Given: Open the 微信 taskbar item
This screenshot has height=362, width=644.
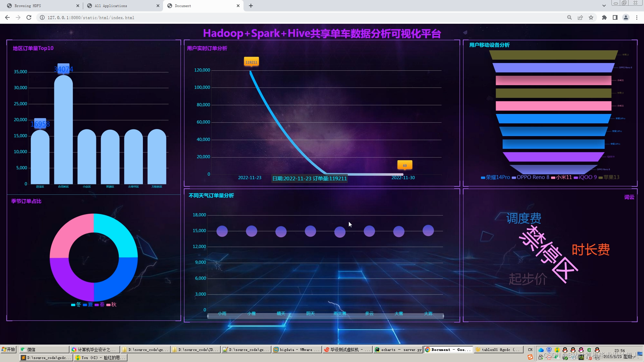Looking at the screenshot, I should pyautogui.click(x=44, y=349).
